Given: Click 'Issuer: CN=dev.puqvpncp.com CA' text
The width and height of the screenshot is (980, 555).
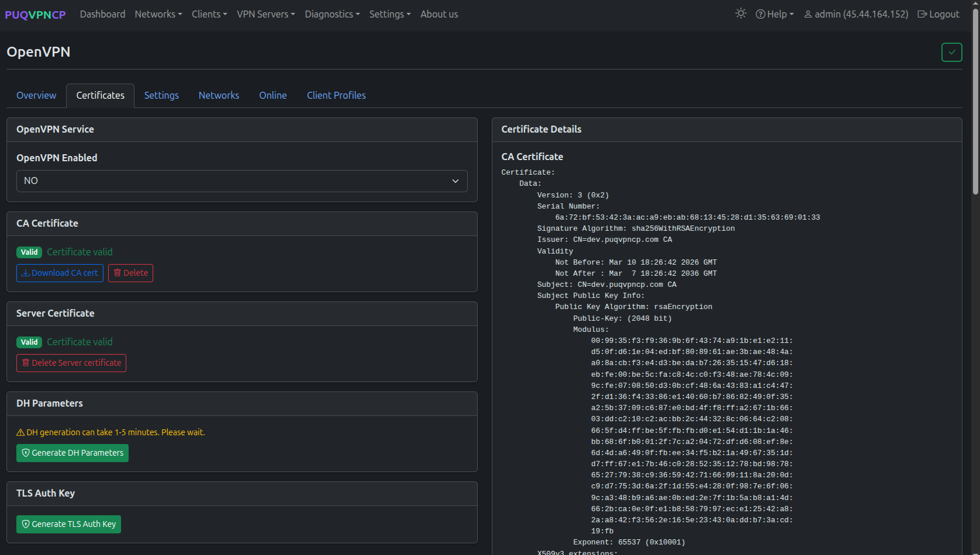Looking at the screenshot, I should point(605,240).
